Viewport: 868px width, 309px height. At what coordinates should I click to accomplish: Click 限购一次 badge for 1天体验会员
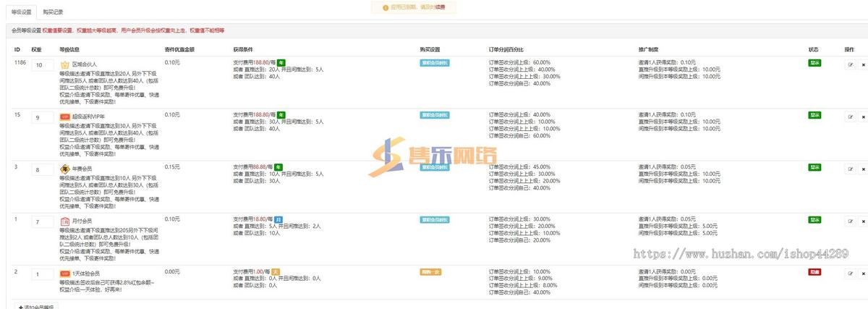431,271
